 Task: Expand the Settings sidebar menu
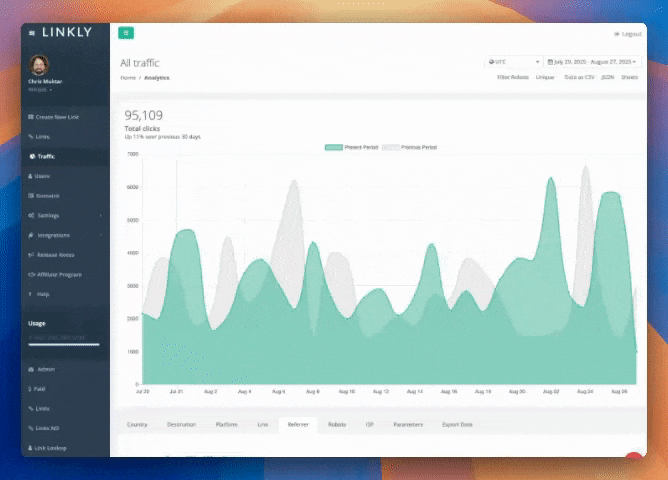click(50, 215)
